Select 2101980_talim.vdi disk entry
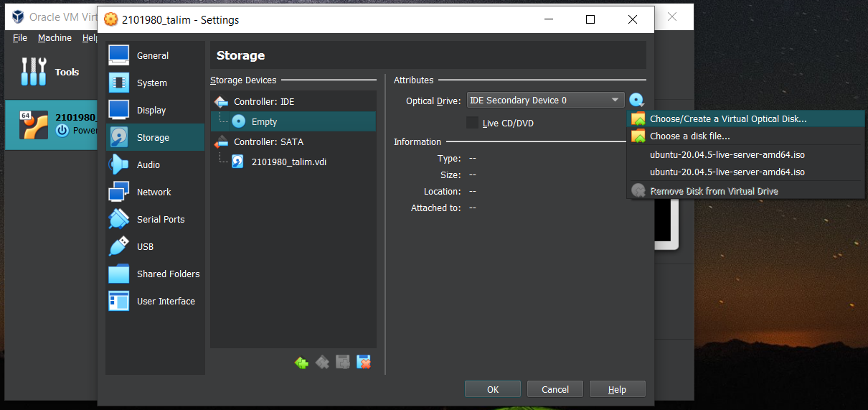The width and height of the screenshot is (868, 410). (x=293, y=162)
